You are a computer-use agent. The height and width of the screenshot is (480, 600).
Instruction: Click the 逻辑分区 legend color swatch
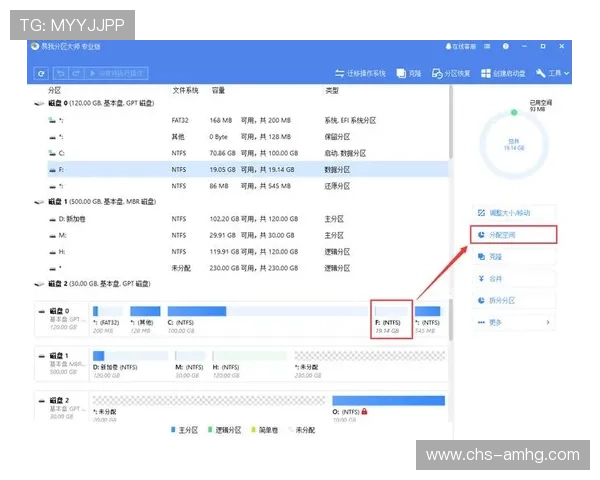210,430
